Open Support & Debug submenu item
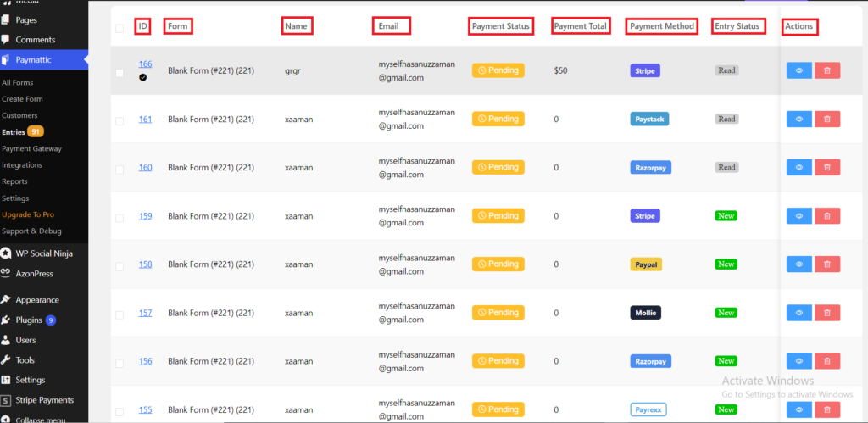The width and height of the screenshot is (868, 423). (x=31, y=231)
